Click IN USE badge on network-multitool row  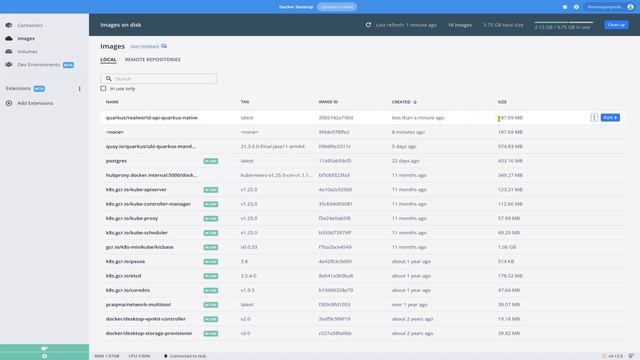pyautogui.click(x=211, y=305)
